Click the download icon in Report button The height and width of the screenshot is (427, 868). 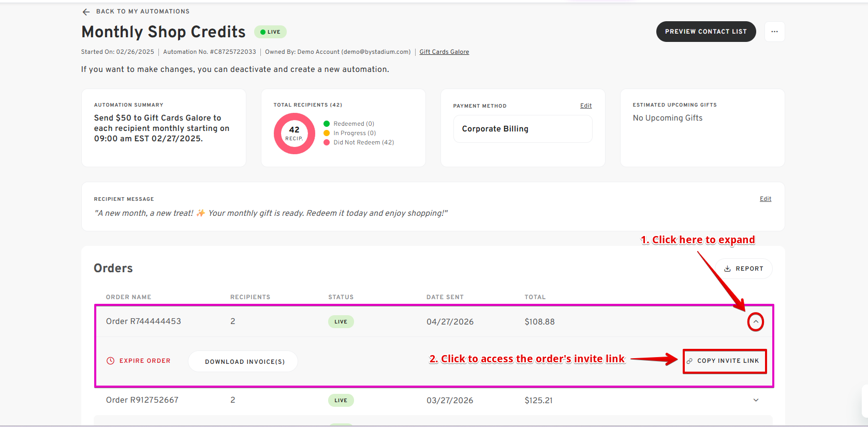tap(727, 269)
